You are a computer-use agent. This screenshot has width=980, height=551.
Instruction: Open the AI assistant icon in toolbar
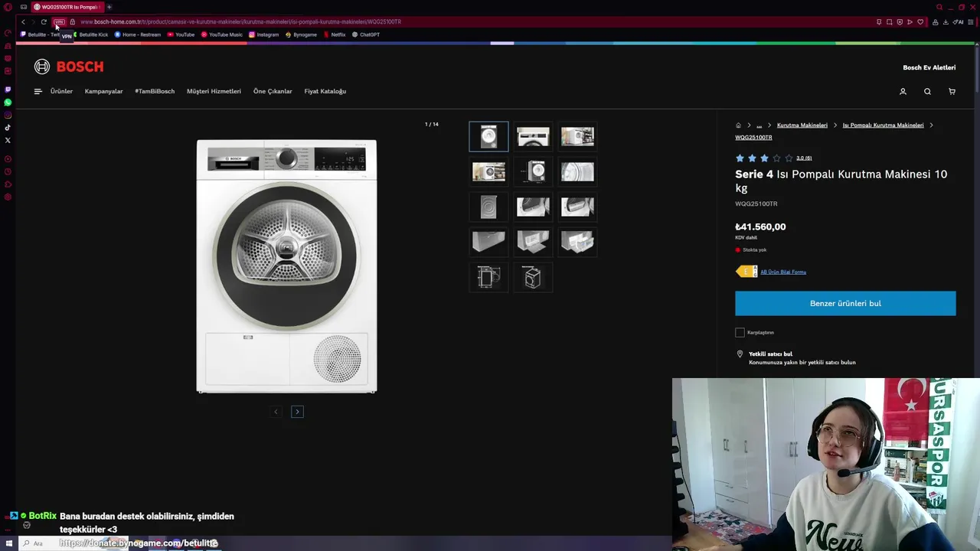[x=958, y=21]
